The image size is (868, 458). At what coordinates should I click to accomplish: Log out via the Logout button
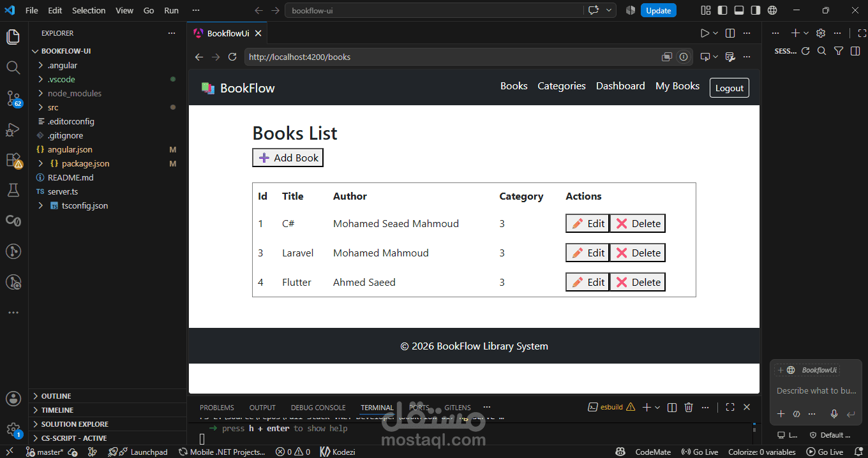click(730, 88)
